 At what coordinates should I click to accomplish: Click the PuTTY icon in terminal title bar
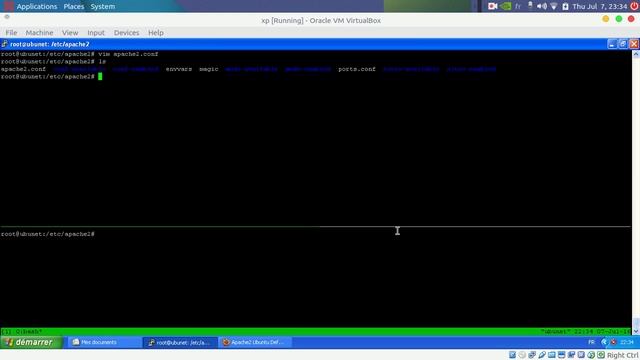click(4, 44)
